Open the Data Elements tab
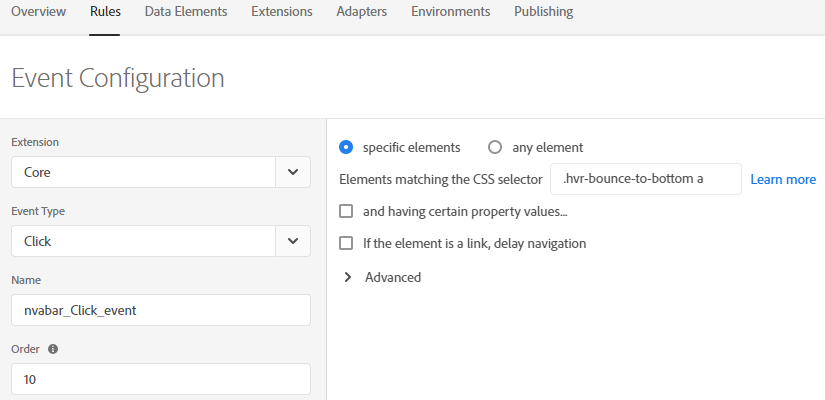The width and height of the screenshot is (825, 400). [x=185, y=12]
